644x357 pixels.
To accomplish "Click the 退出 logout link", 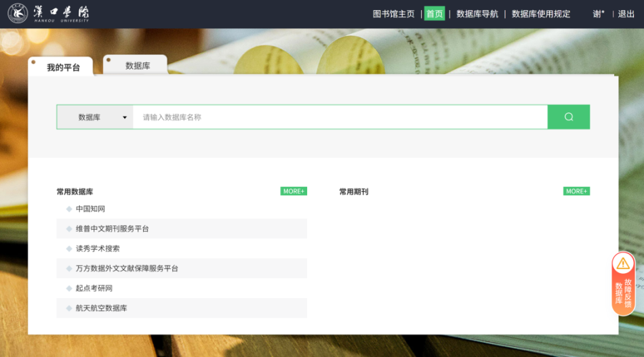I will point(626,14).
